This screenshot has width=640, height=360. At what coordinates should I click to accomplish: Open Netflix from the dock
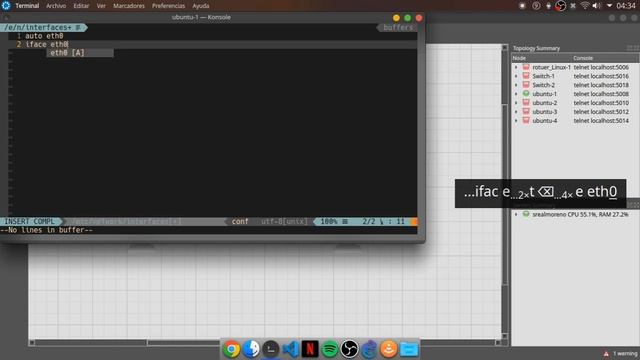310,349
